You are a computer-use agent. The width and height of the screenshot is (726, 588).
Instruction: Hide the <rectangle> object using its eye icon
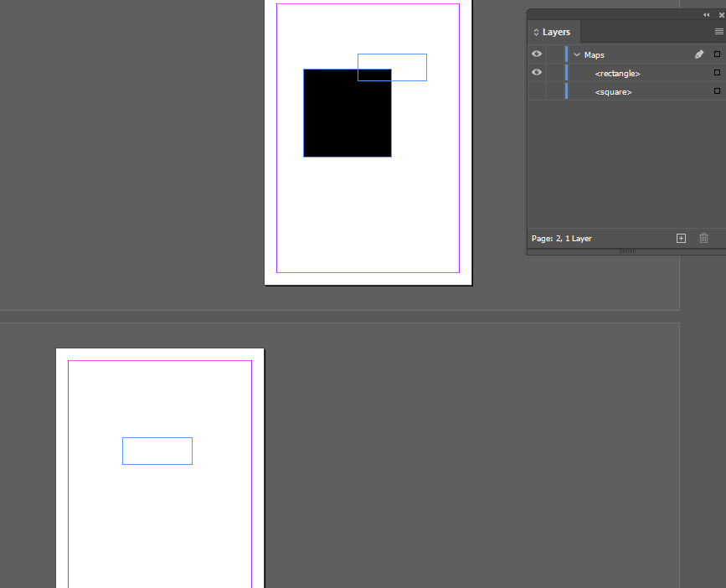[536, 73]
